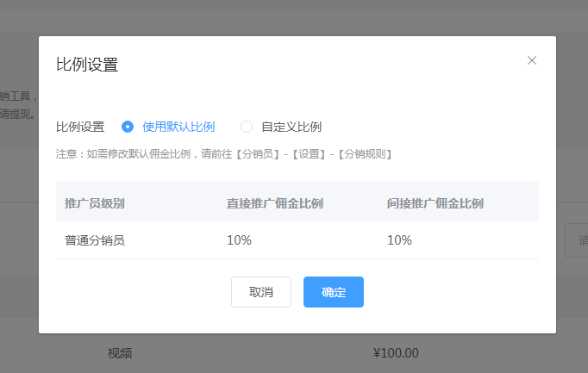Select the 使用默认比例 radio button
The height and width of the screenshot is (373, 588).
pyautogui.click(x=128, y=127)
